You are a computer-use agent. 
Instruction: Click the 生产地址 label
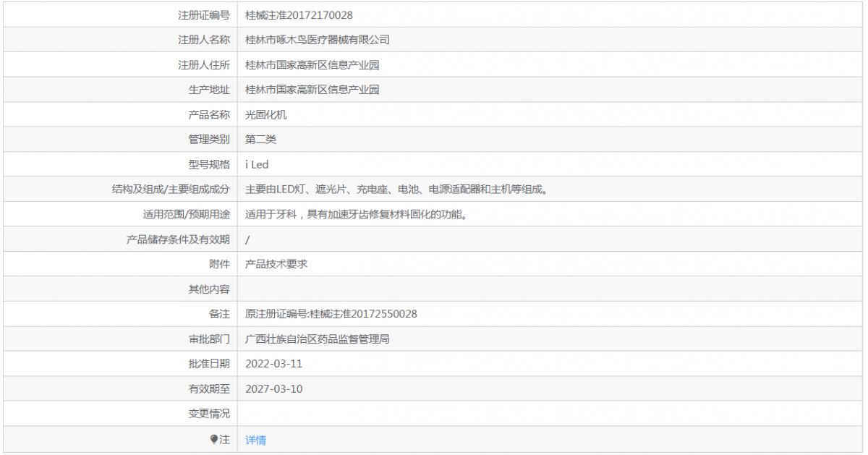[209, 90]
